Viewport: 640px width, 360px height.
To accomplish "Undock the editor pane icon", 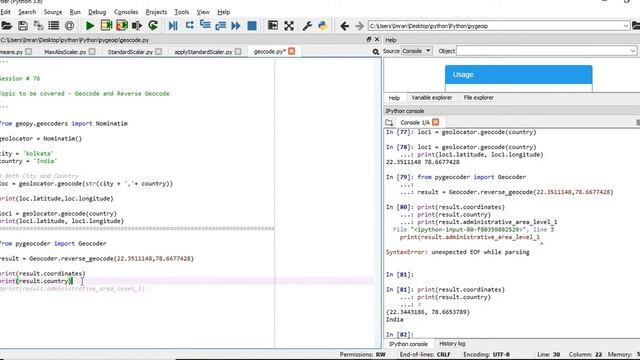I will [x=369, y=40].
